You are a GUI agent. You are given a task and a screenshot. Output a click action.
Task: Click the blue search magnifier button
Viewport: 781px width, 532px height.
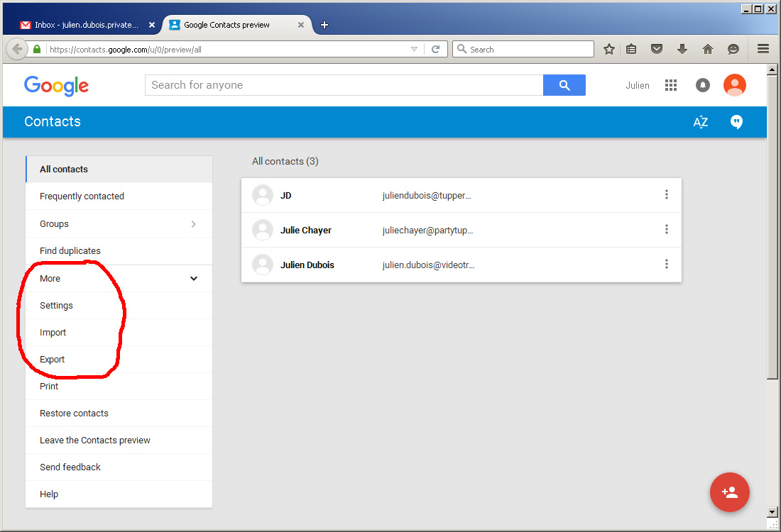coord(564,85)
